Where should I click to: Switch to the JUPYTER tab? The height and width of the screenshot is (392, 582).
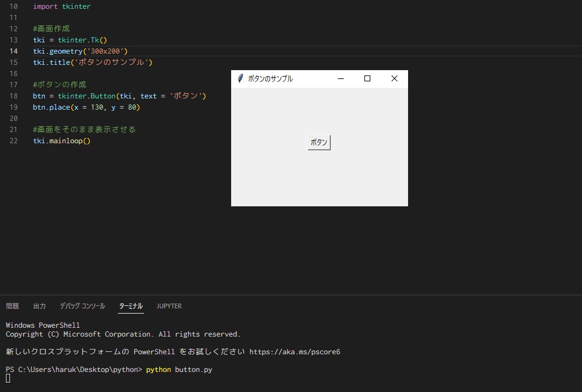point(169,306)
